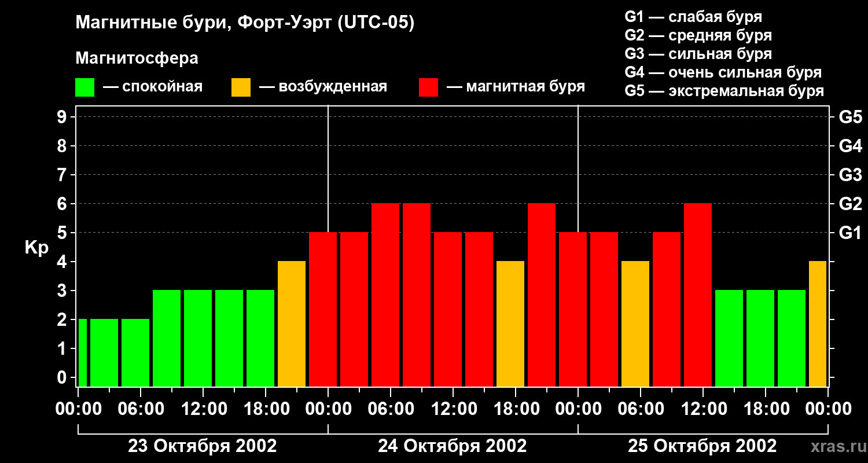The image size is (868, 463).
Task: Click the '18:00' time label under 25 October
Action: 766,409
